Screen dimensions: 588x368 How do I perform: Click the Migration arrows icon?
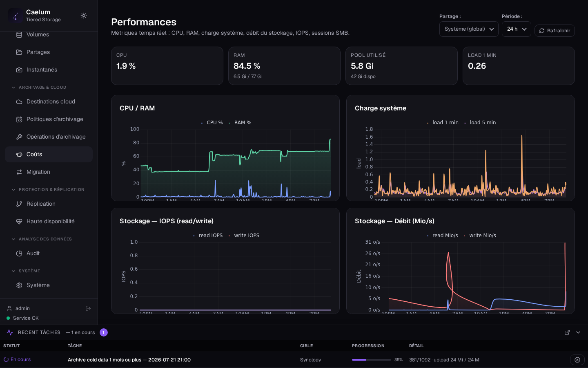19,172
